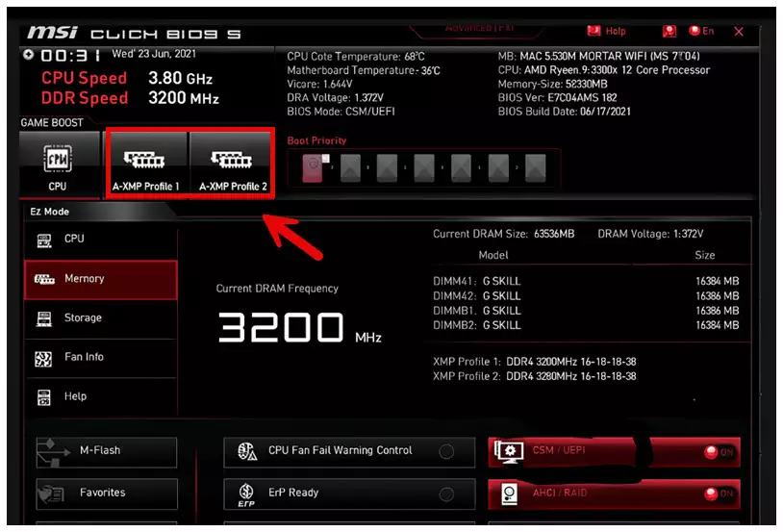Click the CSM/UEFI monitor gear icon

click(x=509, y=451)
